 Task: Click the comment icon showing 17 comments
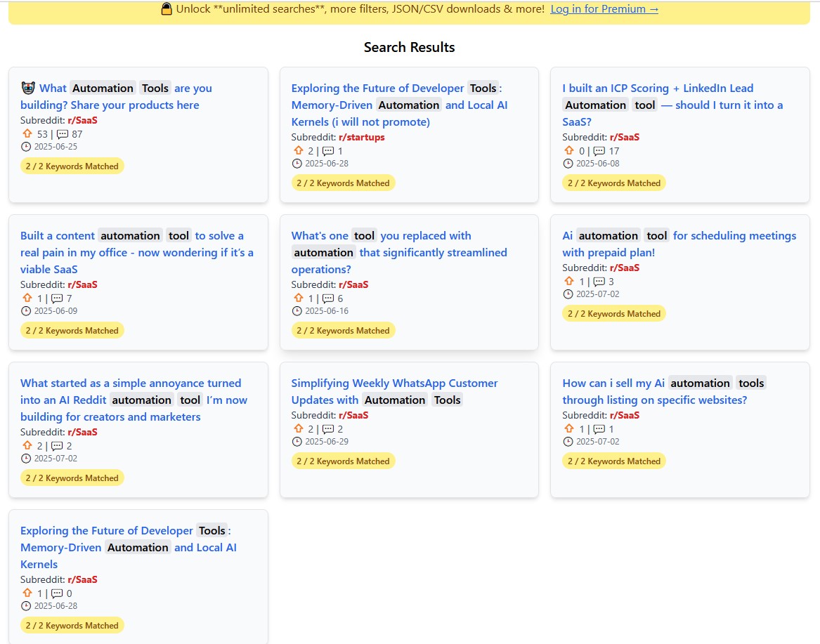point(600,150)
